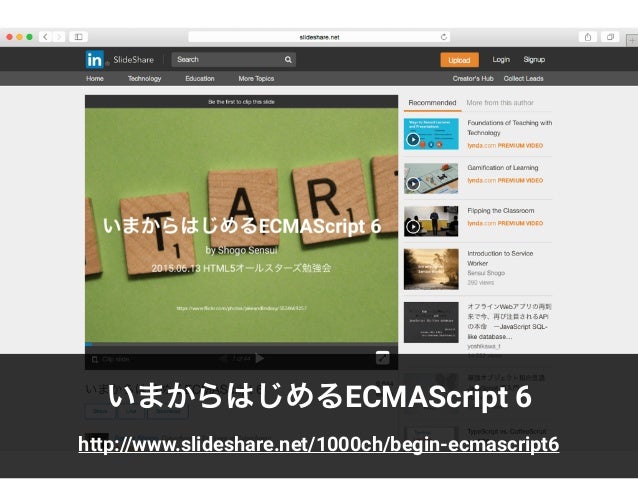638x479 pixels.
Task: Click the Safari forward arrow
Action: (59, 37)
